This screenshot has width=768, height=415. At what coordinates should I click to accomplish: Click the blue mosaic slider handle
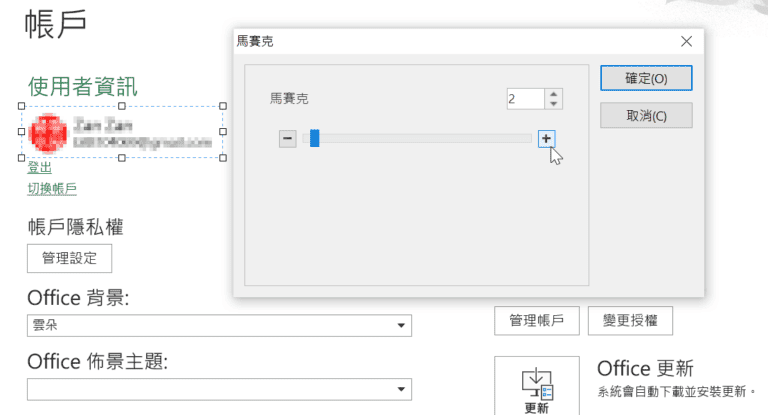tap(314, 138)
